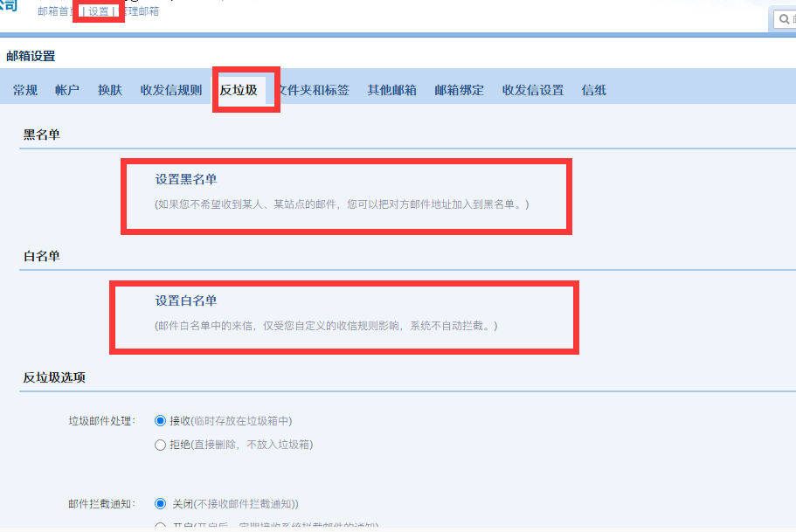
Task: Switch to the 信纸 tab
Action: click(x=593, y=89)
